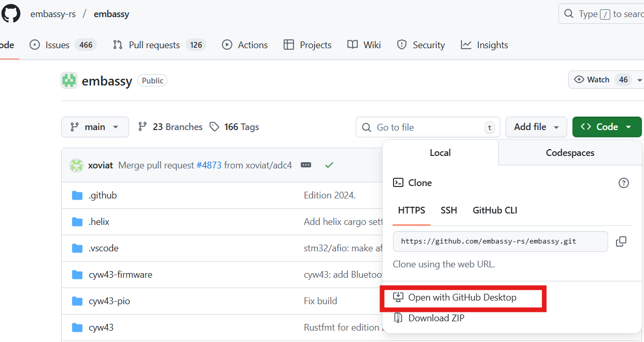This screenshot has height=342, width=644.
Task: Copy the clone URL to clipboard
Action: (x=621, y=241)
